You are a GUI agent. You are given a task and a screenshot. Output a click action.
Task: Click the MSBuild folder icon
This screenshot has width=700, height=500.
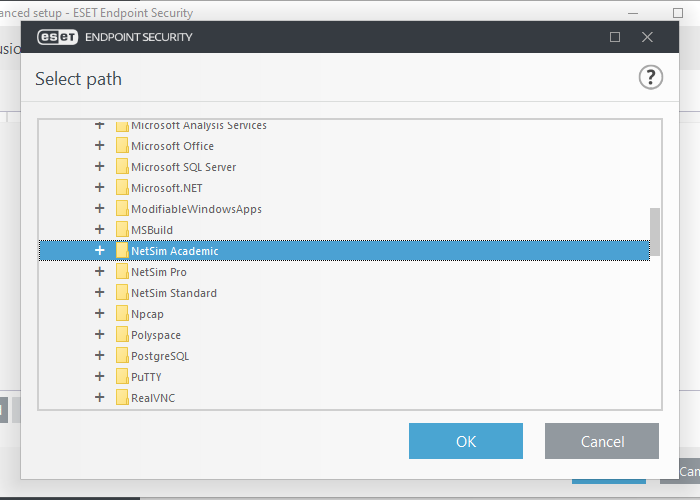[x=122, y=229]
